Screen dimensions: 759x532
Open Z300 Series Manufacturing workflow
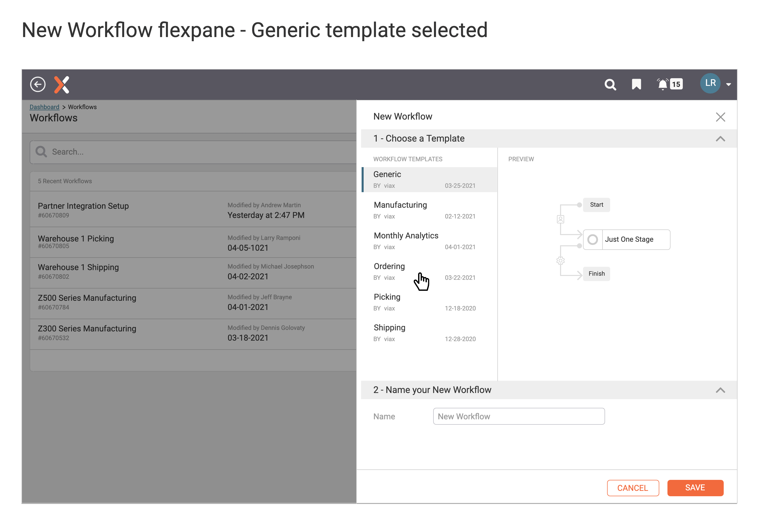pyautogui.click(x=193, y=334)
